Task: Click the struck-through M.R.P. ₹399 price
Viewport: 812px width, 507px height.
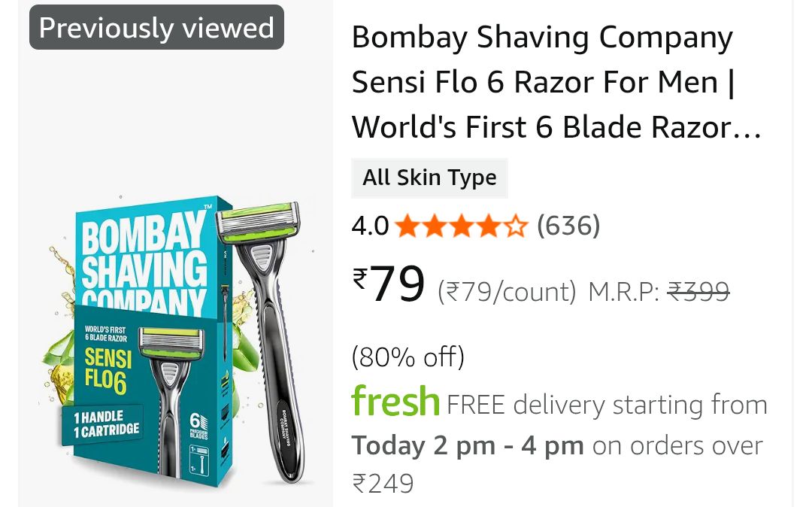Action: (x=698, y=291)
